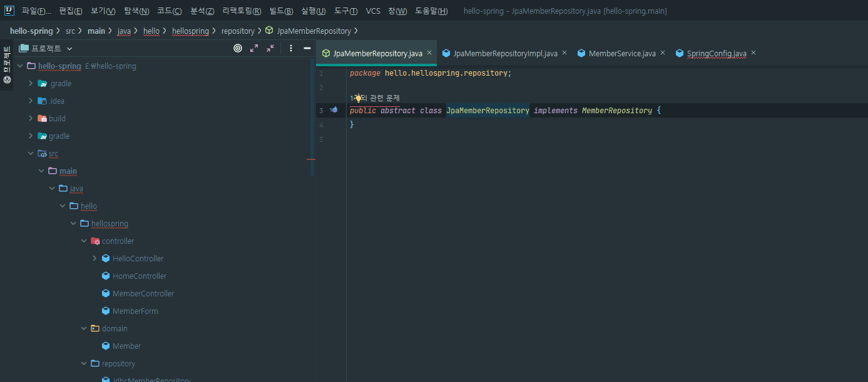Image resolution: width=868 pixels, height=382 pixels.
Task: Click the MemberRepository interface name in code
Action: tap(616, 111)
